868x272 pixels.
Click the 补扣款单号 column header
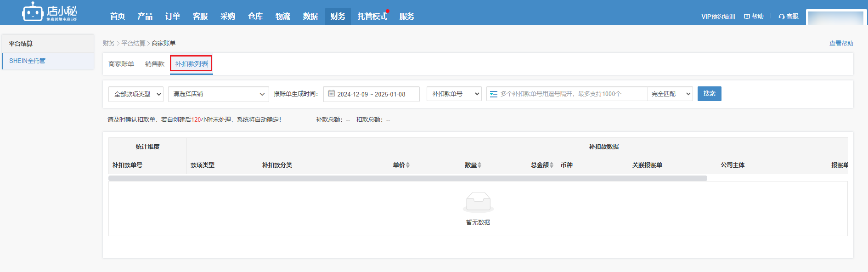tap(127, 165)
